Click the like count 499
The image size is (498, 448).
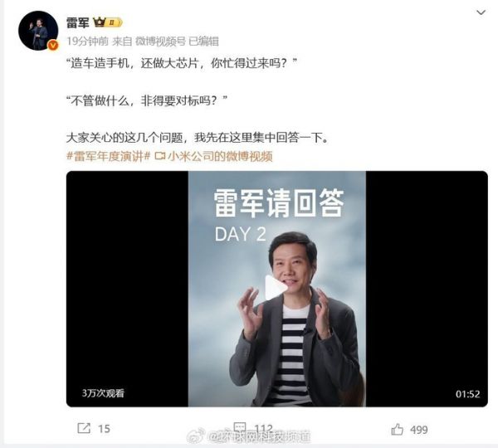pos(419,430)
